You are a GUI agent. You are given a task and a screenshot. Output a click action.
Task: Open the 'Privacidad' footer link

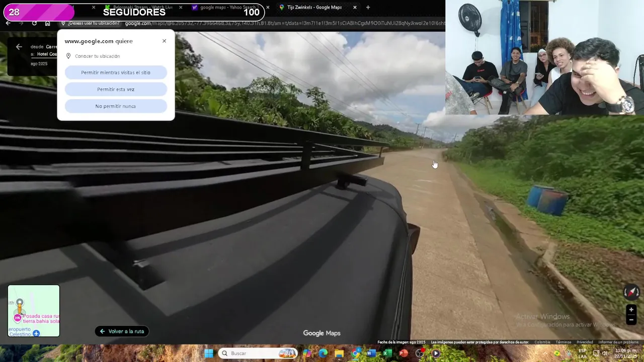pyautogui.click(x=585, y=342)
